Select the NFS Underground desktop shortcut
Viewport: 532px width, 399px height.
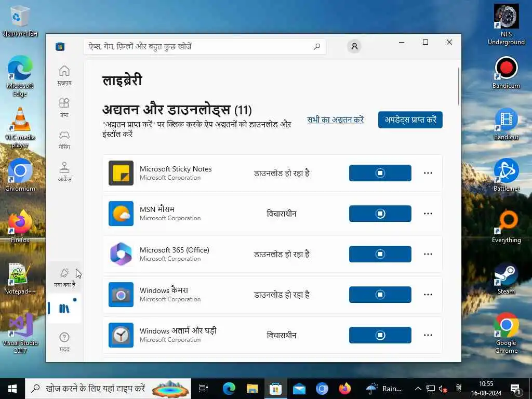[x=506, y=24]
